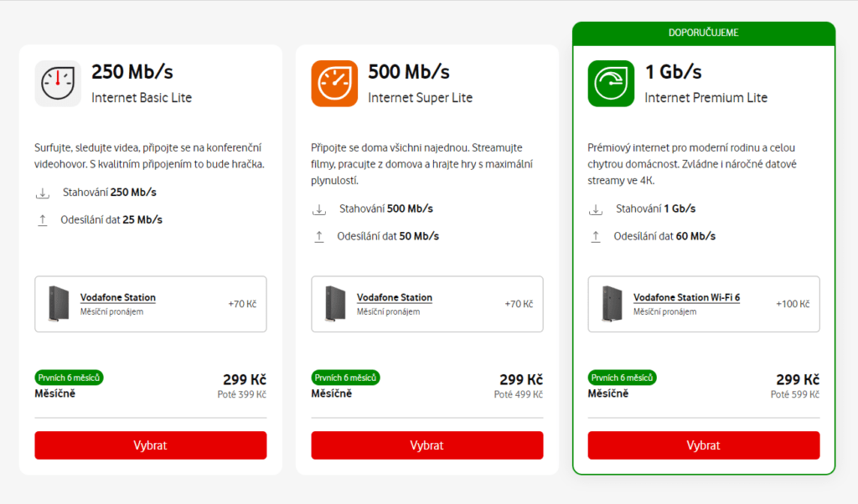Screen dimensions: 858x504
Task: Click modem thumbnail in the Super Lite card
Action: (334, 304)
